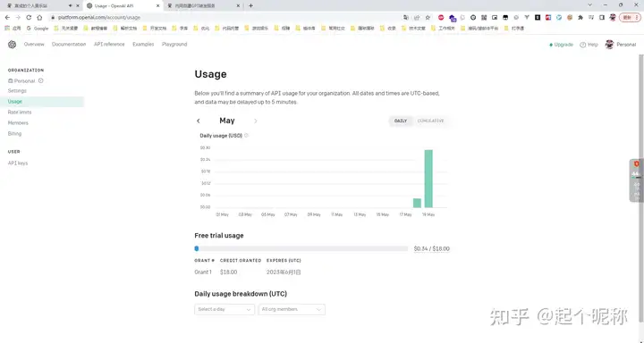Open the Select a day dropdown
Image resolution: width=644 pixels, height=343 pixels.
point(225,309)
